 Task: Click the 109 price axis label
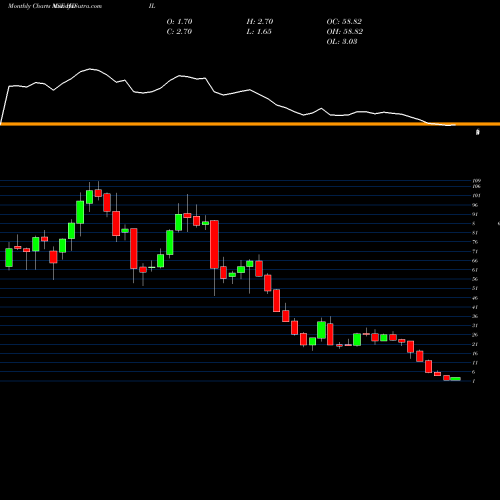476,181
